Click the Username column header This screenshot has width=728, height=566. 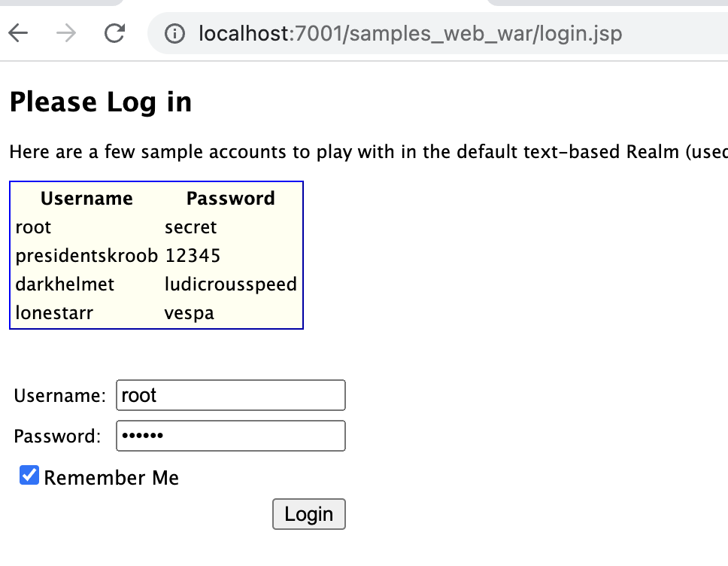point(86,198)
